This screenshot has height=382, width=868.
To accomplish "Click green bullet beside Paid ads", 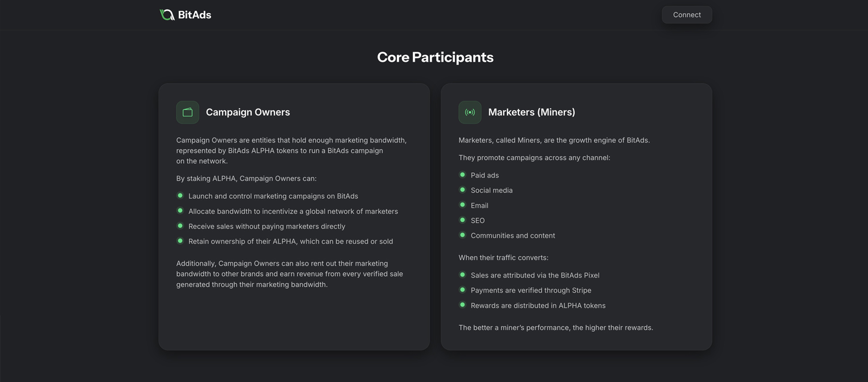I will point(462,175).
